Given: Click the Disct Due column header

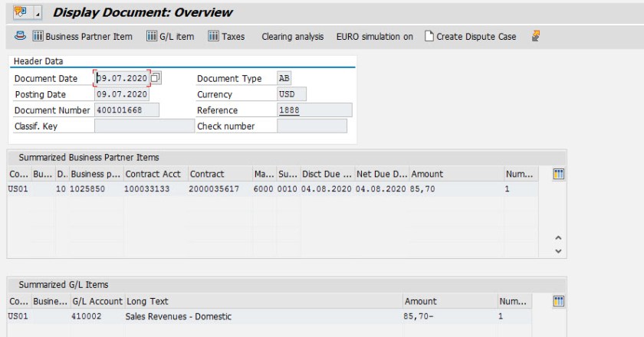Looking at the screenshot, I should 327,174.
